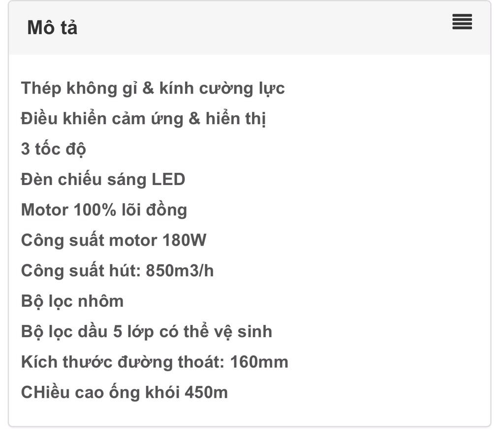The width and height of the screenshot is (504, 443).
Task: Select 'Công suất hút: 850m3/h' specification
Action: (117, 271)
